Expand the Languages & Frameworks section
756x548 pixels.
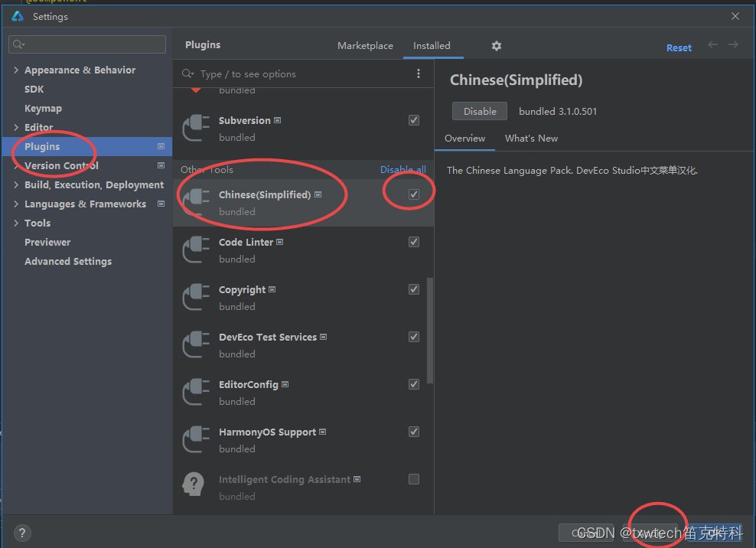[15, 204]
